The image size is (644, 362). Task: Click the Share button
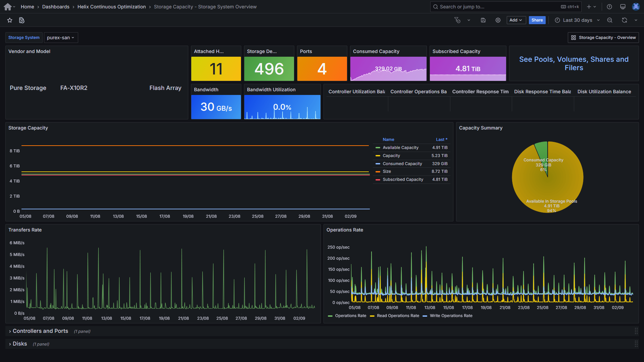537,20
